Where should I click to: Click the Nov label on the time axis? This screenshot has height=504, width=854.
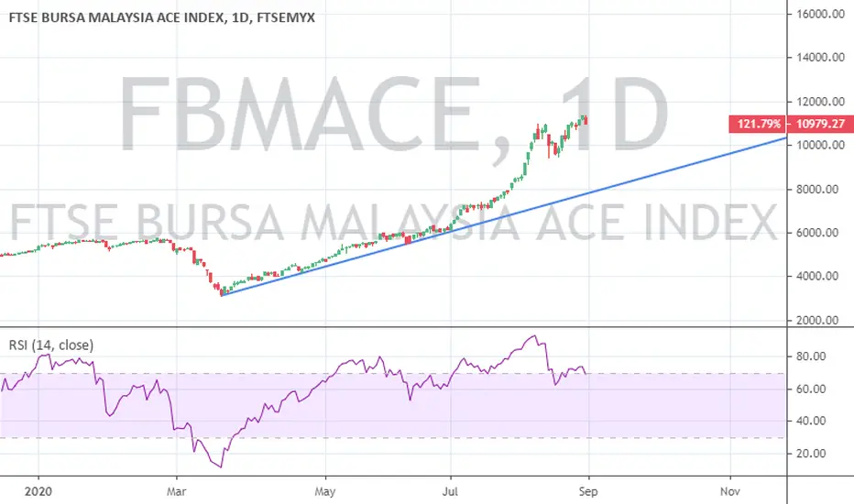pyautogui.click(x=729, y=491)
